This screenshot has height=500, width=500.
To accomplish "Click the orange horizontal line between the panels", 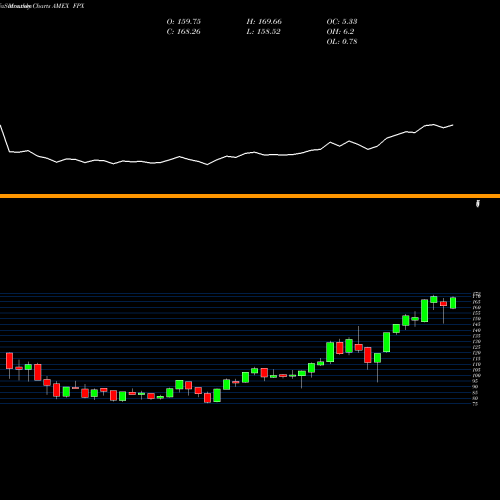I will click(x=250, y=196).
